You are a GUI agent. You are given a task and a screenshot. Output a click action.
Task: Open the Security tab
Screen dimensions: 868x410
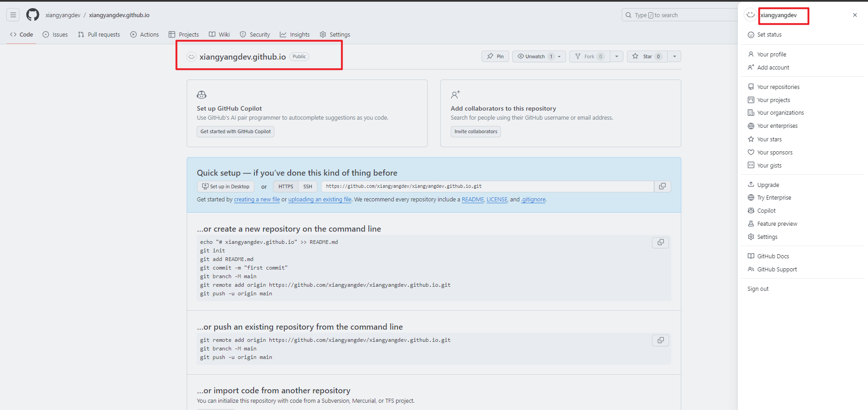coord(255,34)
